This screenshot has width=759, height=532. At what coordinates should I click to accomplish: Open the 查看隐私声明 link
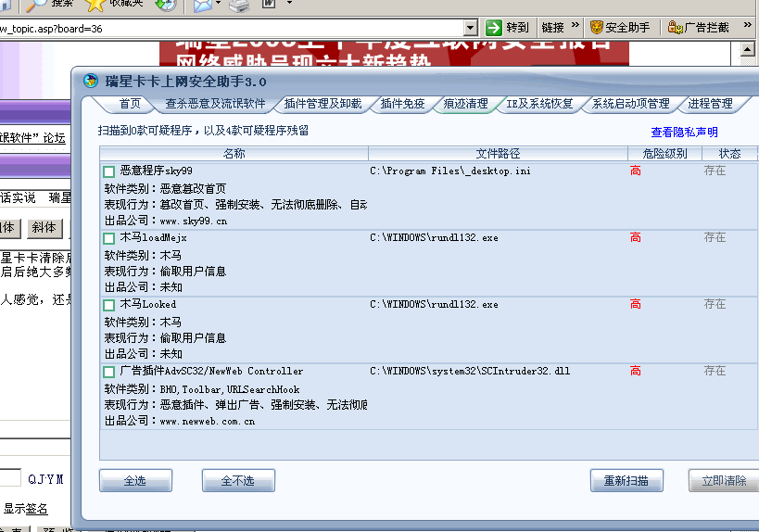click(684, 133)
